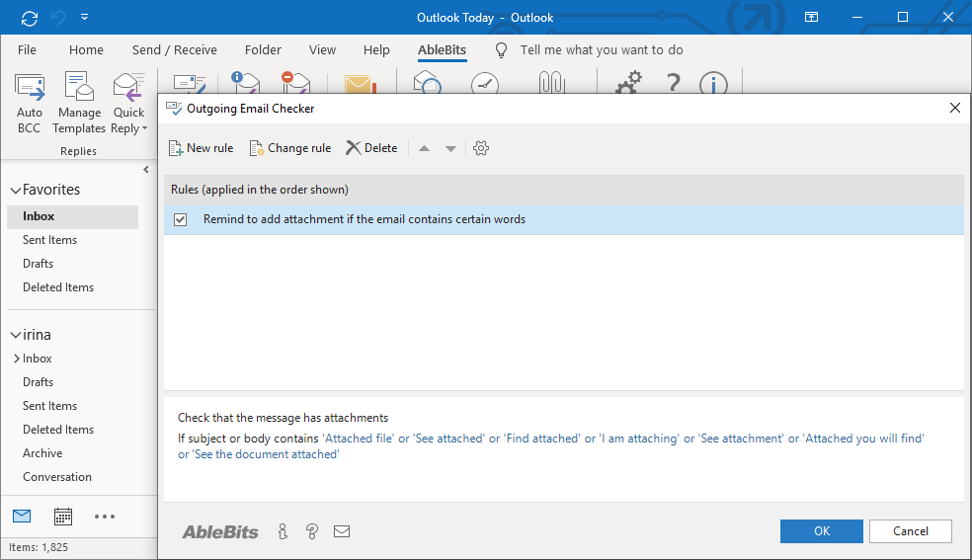Move the rule down with arrow
Screen dimensions: 972x560
(x=450, y=149)
